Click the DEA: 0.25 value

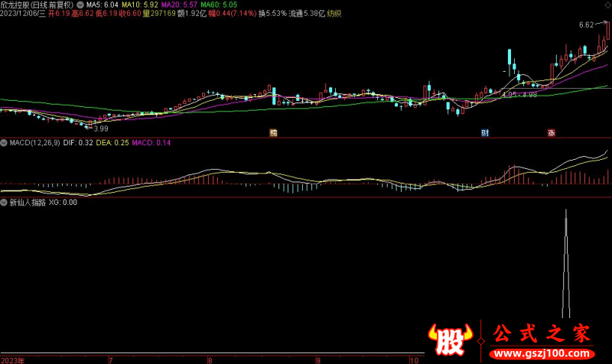[x=112, y=143]
